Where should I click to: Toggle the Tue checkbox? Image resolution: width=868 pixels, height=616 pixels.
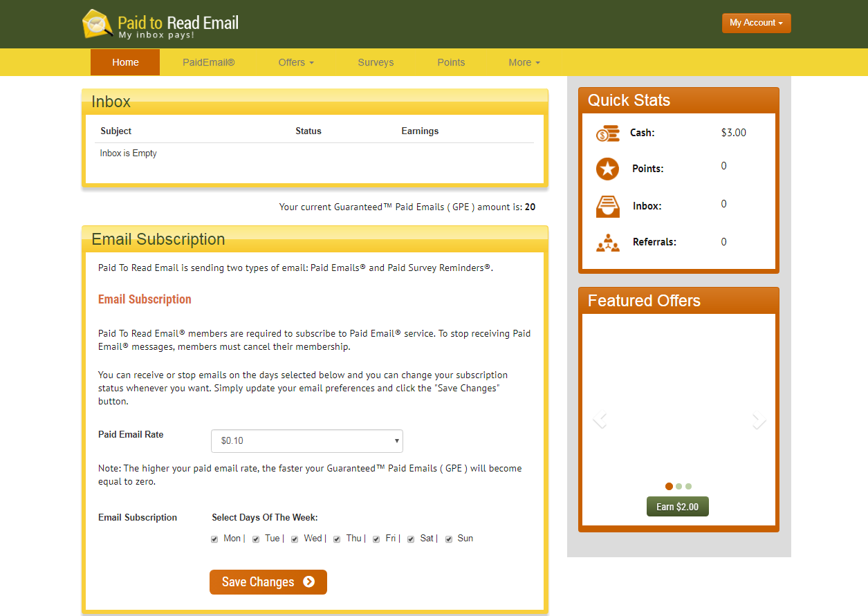point(256,539)
